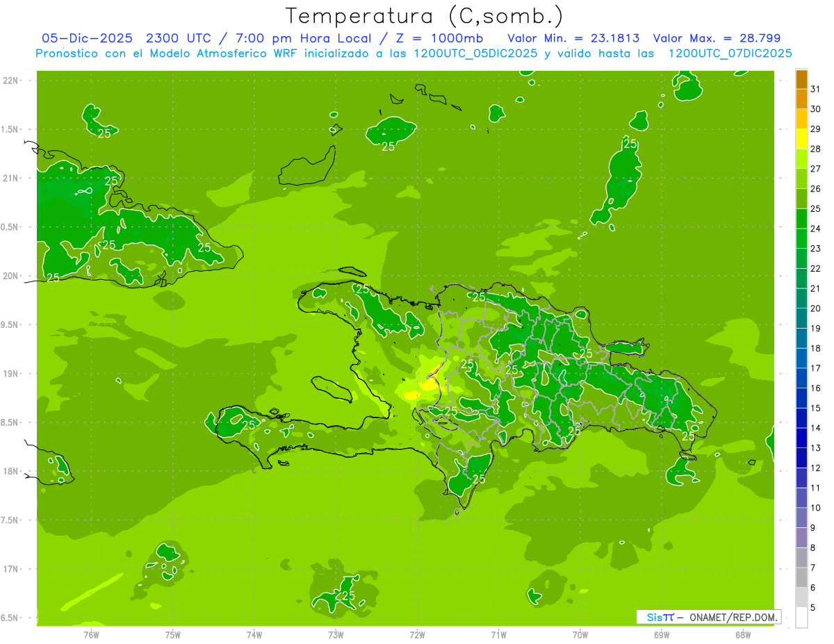
Task: Pick the orange colorbar segment between 30 and 31
Action: (801, 99)
